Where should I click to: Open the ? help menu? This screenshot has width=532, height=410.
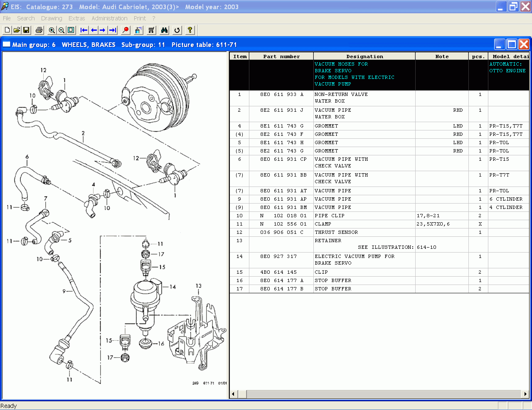tap(154, 18)
